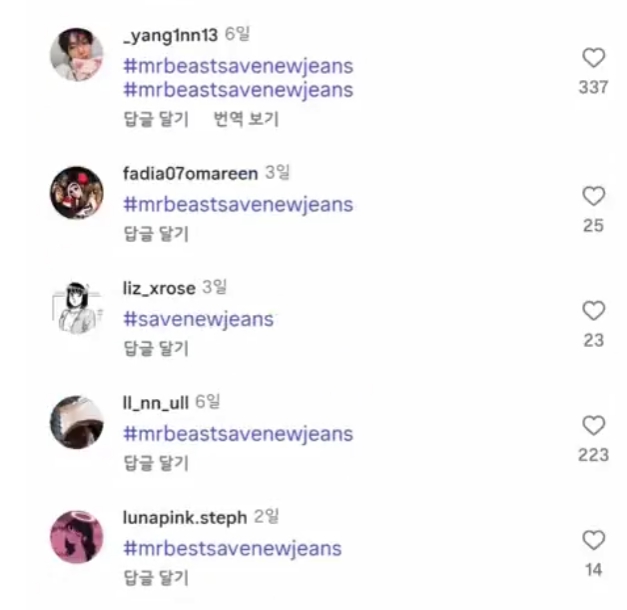Image resolution: width=627 pixels, height=610 pixels.
Task: Reply to liz_xrose's comment
Action: pos(155,349)
